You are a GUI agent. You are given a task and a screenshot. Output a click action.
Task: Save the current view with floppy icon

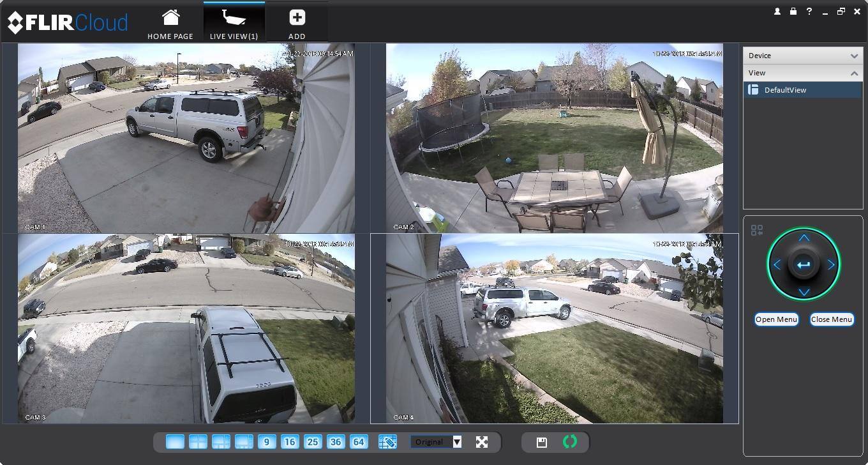(x=541, y=442)
